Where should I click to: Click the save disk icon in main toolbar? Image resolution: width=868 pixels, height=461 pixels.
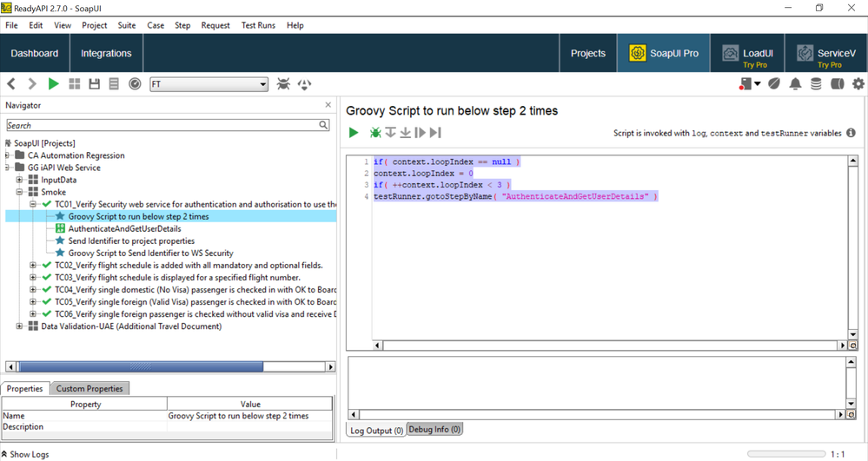point(95,84)
